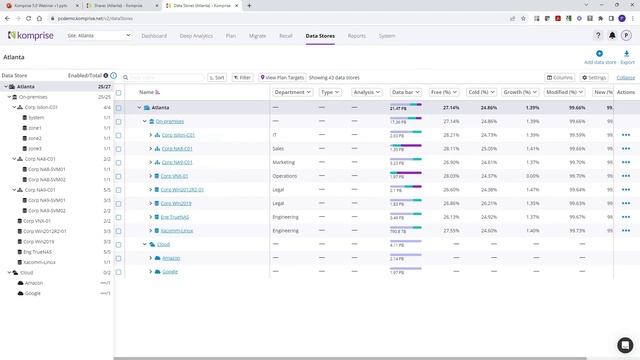
Task: Collapse the Cloud group in the table
Action: tap(144, 244)
